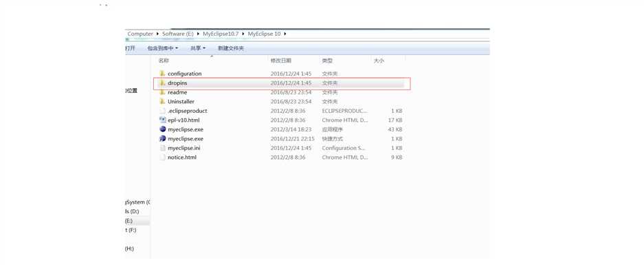Select the Uninstaller folder icon

163,102
